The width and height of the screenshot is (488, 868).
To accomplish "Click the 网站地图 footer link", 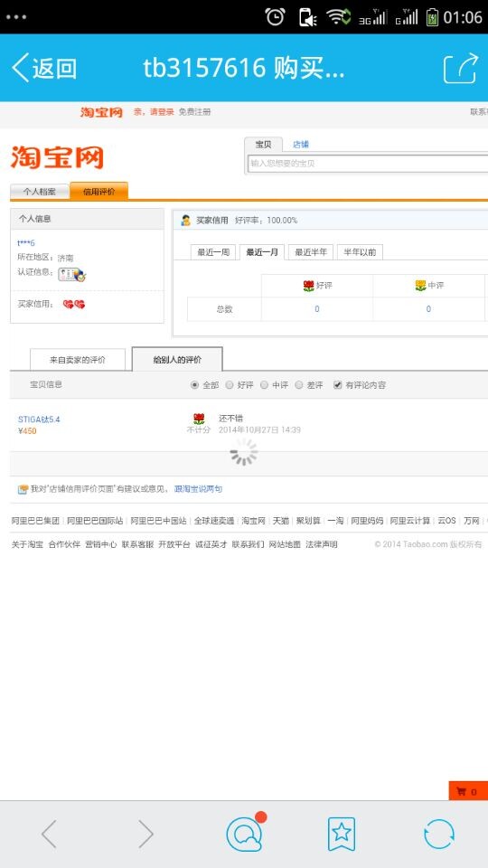I will (x=285, y=544).
